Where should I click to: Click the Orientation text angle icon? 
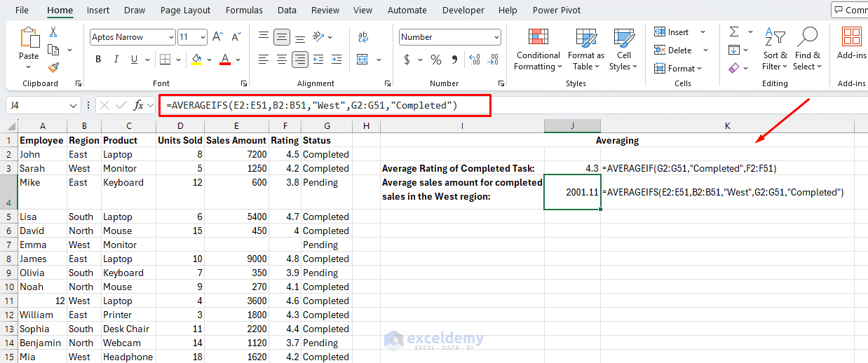[x=318, y=37]
